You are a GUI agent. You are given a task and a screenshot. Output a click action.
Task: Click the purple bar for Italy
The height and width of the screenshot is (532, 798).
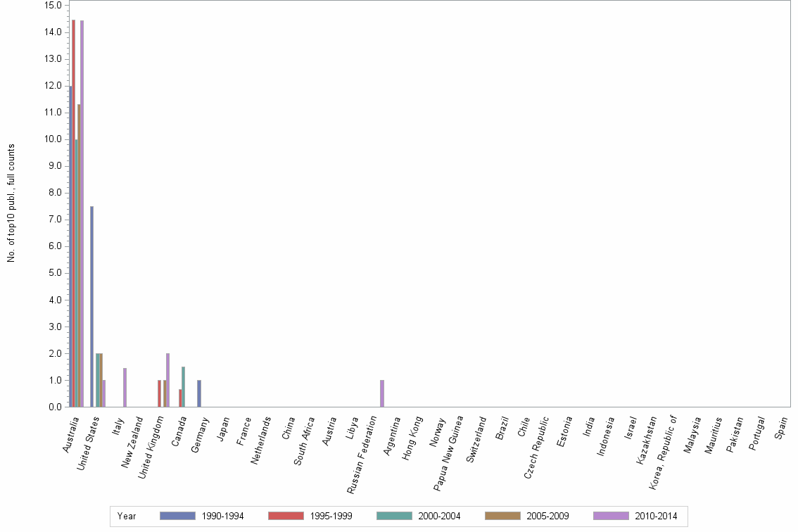tap(125, 387)
